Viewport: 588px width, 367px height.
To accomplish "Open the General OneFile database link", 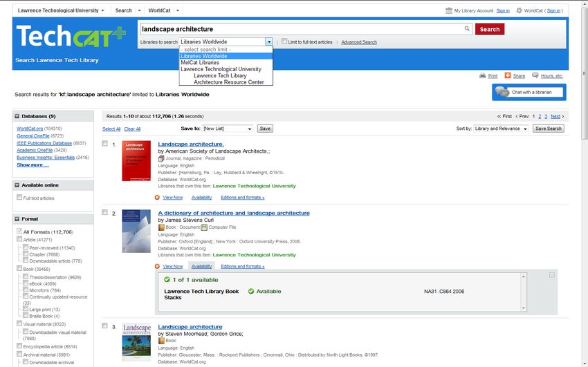I will tap(33, 136).
